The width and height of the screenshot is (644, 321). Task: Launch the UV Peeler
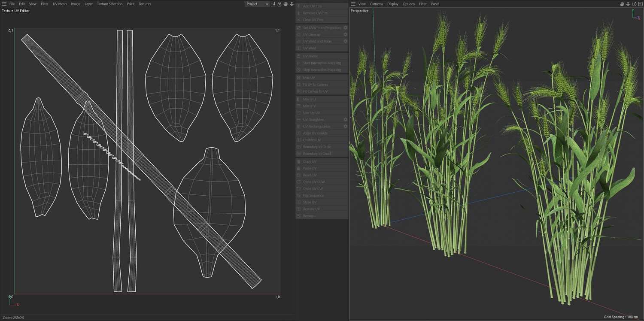[322, 56]
